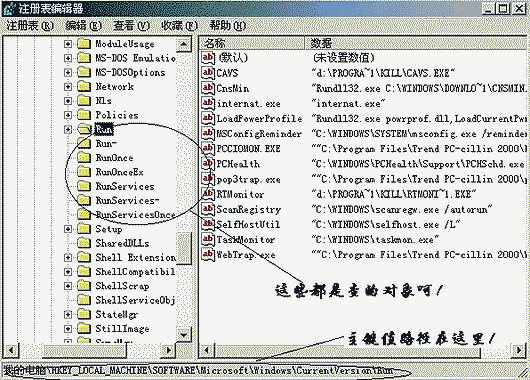Click the 名称 column header
530x380 pixels.
252,43
